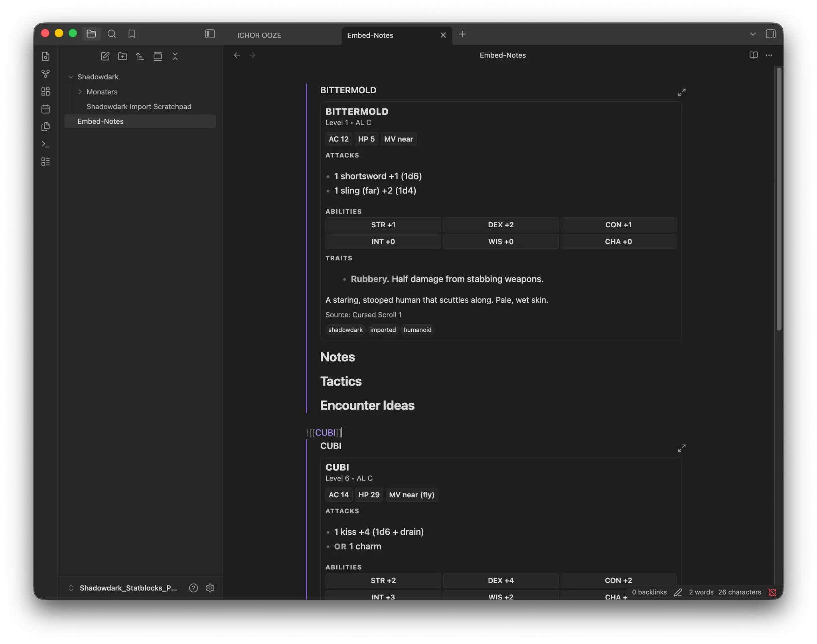This screenshot has height=644, width=817.
Task: Open a new tab
Action: pos(462,34)
